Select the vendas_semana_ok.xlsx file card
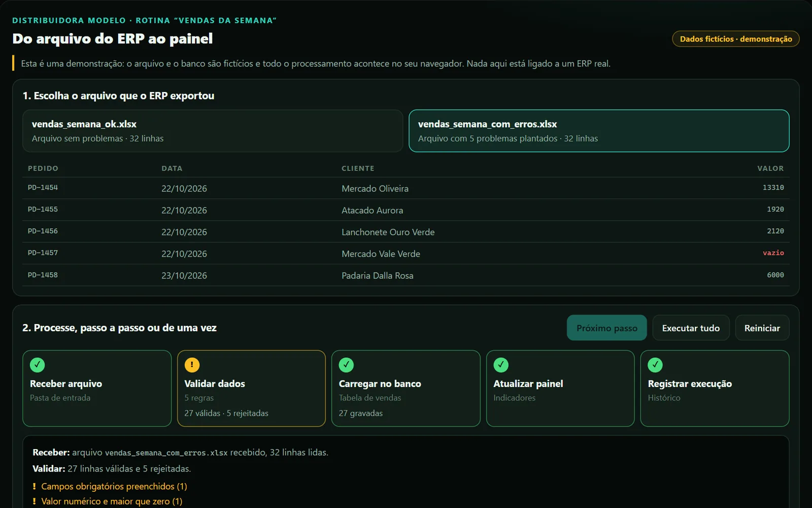Image resolution: width=812 pixels, height=508 pixels. coord(213,131)
